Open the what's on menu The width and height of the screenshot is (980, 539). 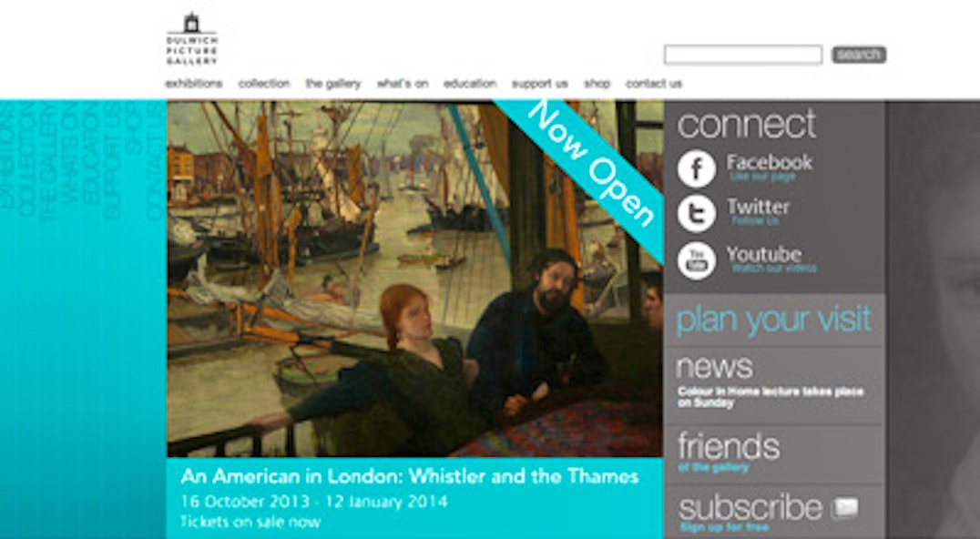(x=403, y=84)
